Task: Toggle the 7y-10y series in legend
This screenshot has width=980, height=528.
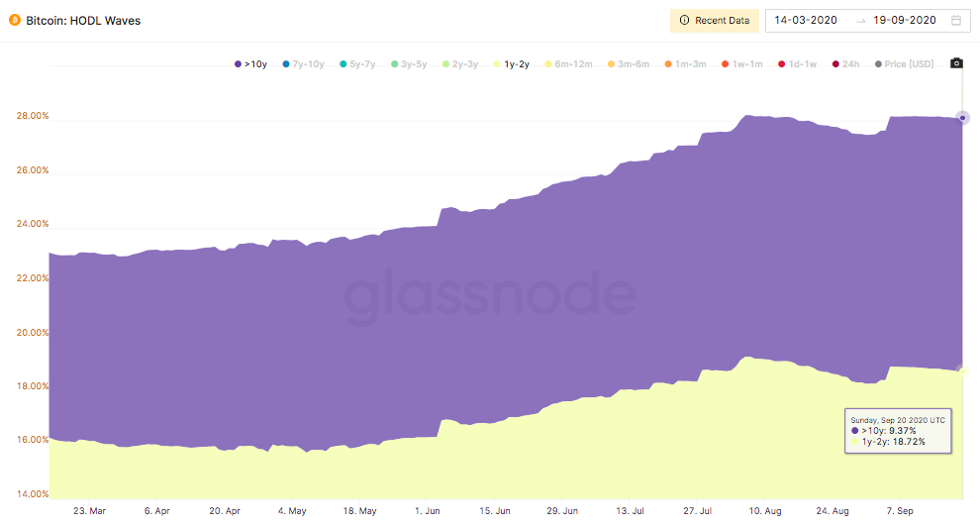Action: click(303, 63)
